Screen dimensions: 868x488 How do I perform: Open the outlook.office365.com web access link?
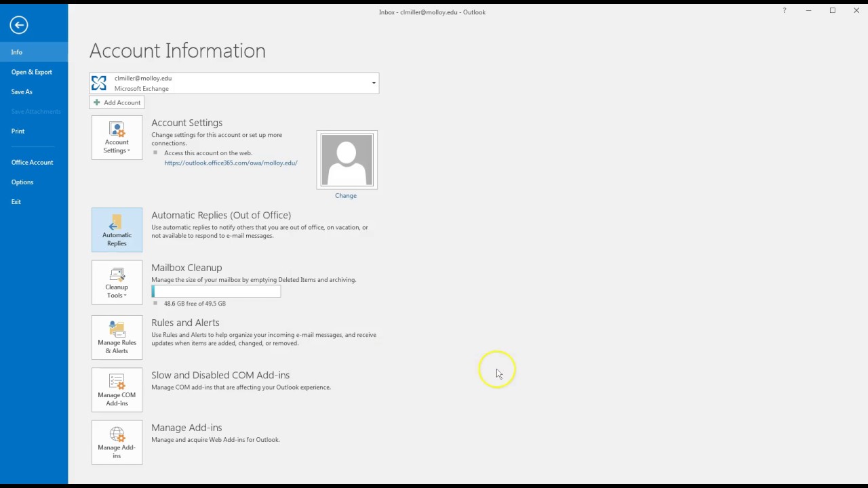point(231,163)
